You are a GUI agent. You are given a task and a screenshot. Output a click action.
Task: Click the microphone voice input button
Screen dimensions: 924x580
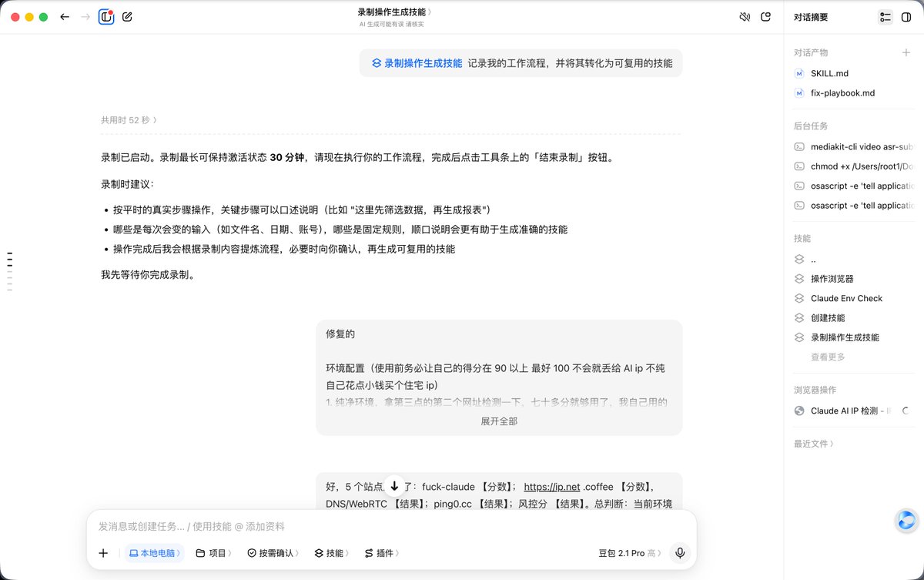[x=679, y=553]
